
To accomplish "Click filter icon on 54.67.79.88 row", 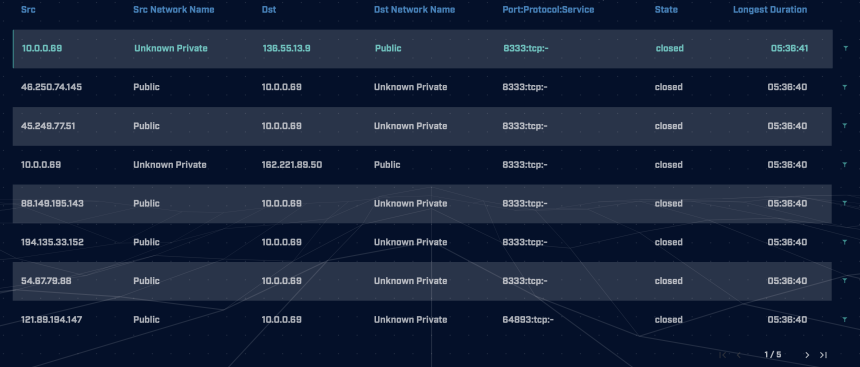I will 845,281.
